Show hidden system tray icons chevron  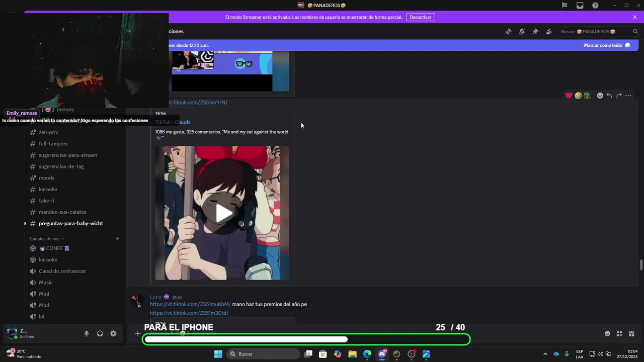click(545, 354)
